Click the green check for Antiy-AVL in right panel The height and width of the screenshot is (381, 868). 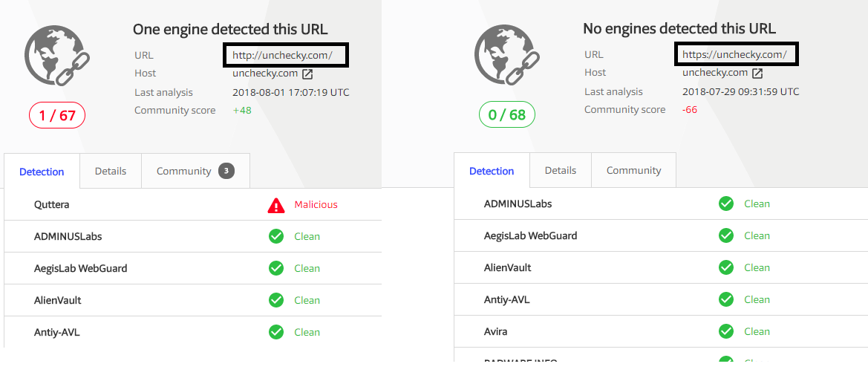click(725, 299)
